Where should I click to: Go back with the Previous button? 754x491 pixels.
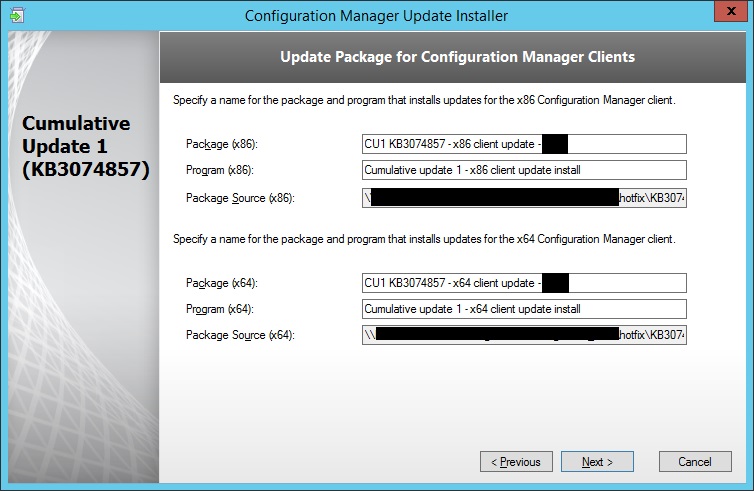point(516,462)
